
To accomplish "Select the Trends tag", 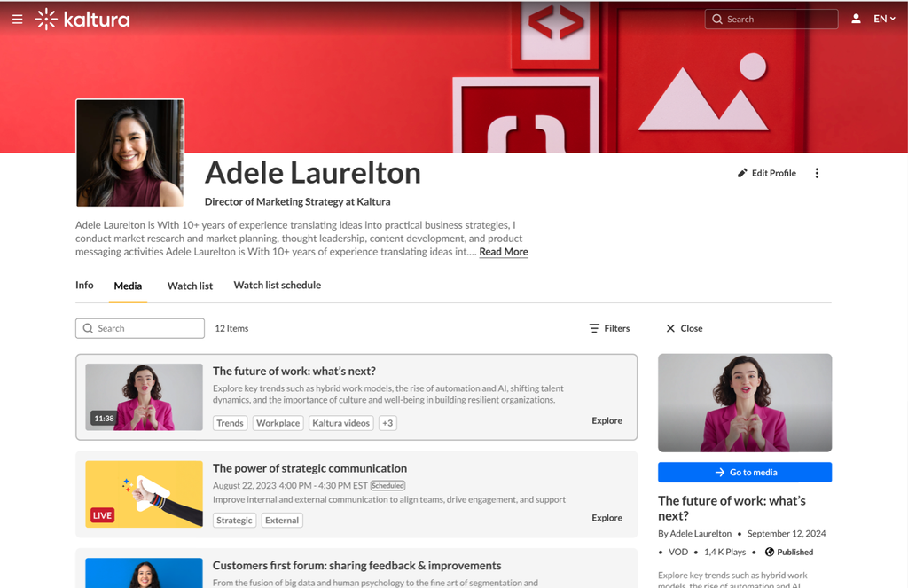I will 230,423.
